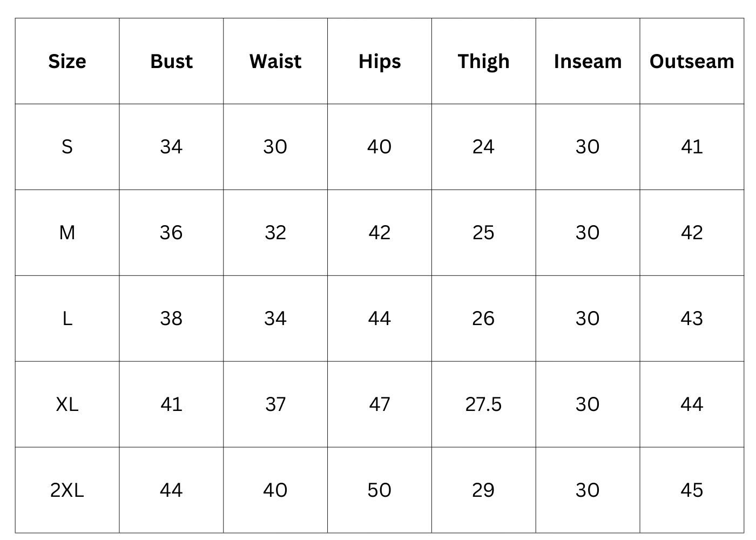Click the inseam value in 2XL row

click(588, 490)
